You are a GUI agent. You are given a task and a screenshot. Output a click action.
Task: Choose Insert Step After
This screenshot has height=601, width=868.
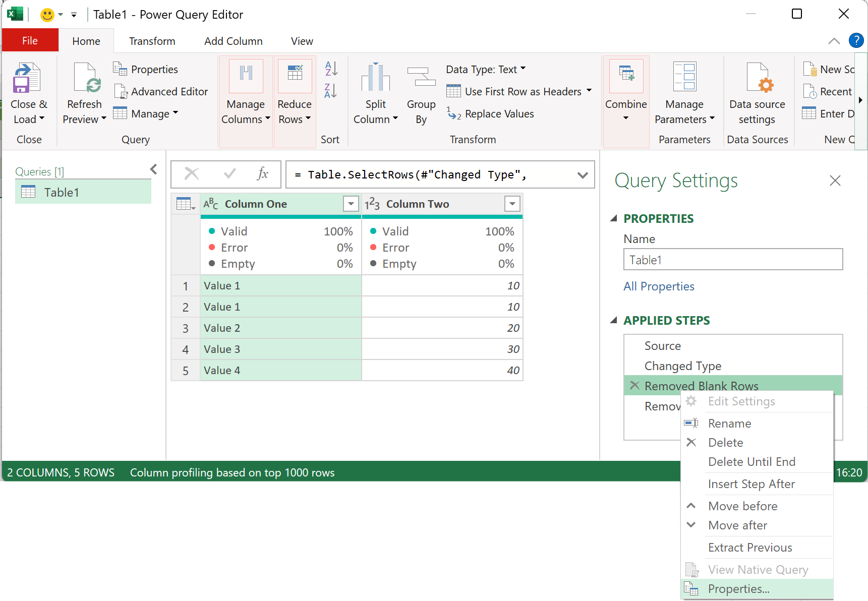pyautogui.click(x=757, y=484)
